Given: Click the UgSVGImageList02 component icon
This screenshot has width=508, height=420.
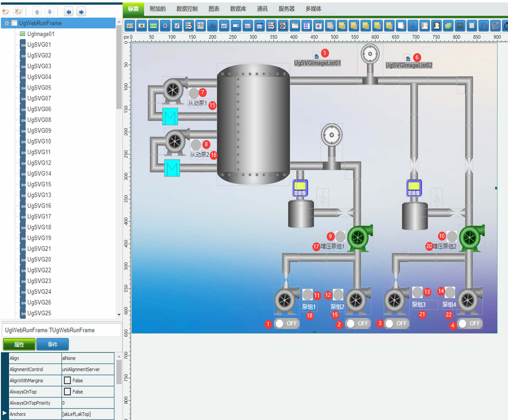Looking at the screenshot, I should [408, 58].
